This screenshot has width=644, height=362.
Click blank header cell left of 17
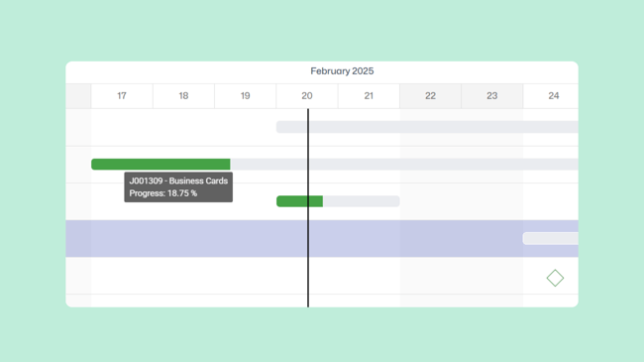pos(78,96)
